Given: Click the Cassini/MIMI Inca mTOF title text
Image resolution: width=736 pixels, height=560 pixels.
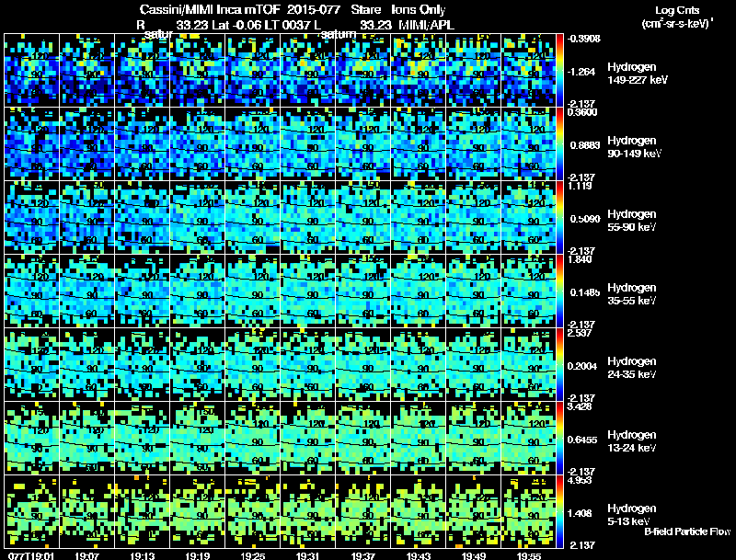Looking at the screenshot, I should 210,9.
